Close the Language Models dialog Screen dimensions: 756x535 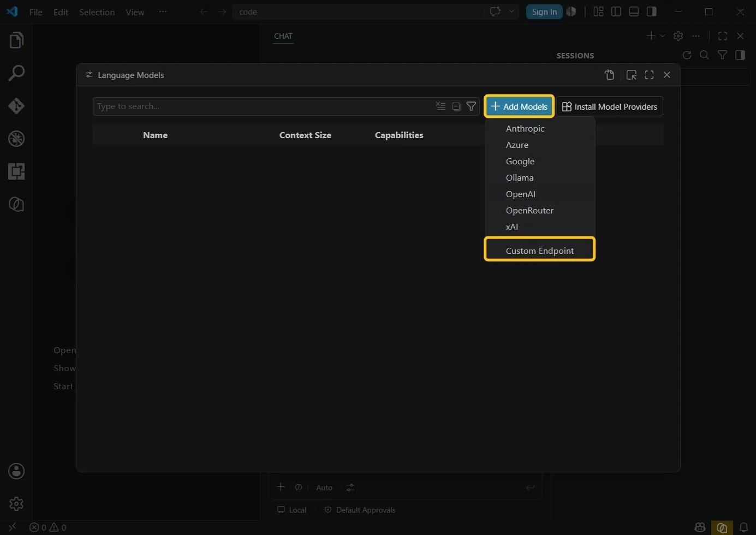click(x=666, y=75)
